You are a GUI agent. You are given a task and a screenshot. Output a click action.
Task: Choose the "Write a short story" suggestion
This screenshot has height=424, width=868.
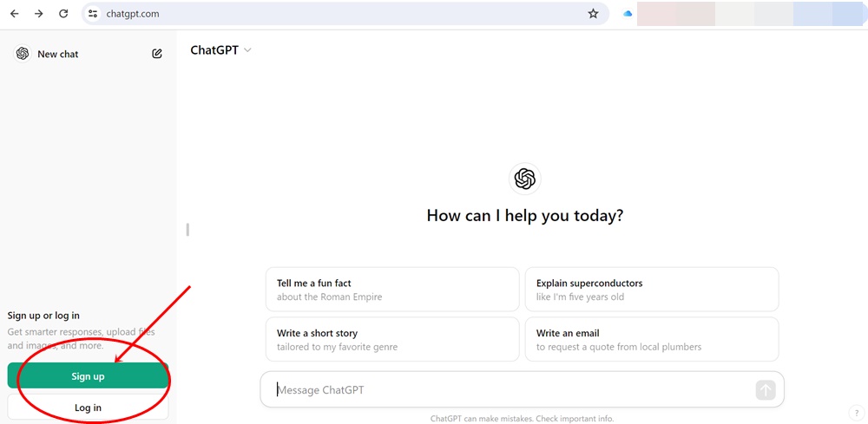point(392,339)
